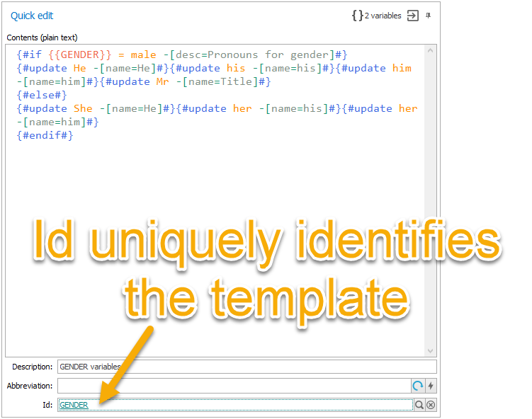Click the insert arrow-into-box icon

click(413, 16)
